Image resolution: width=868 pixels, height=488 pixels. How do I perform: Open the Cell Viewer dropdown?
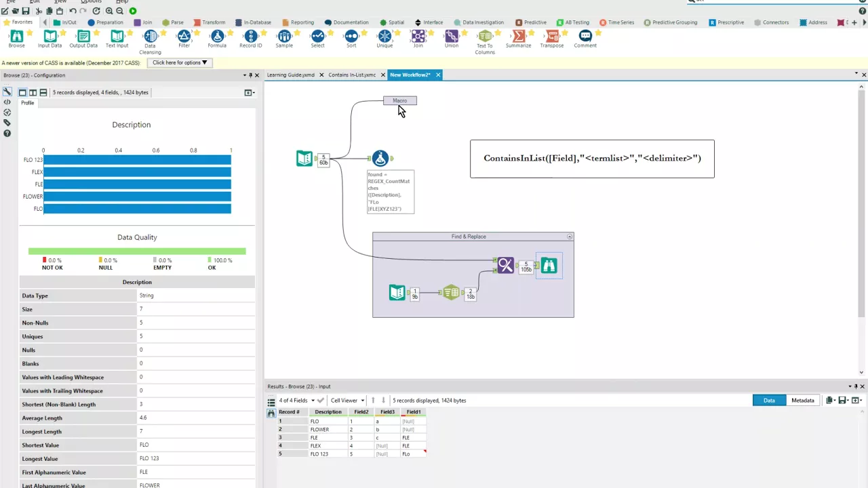coord(347,401)
